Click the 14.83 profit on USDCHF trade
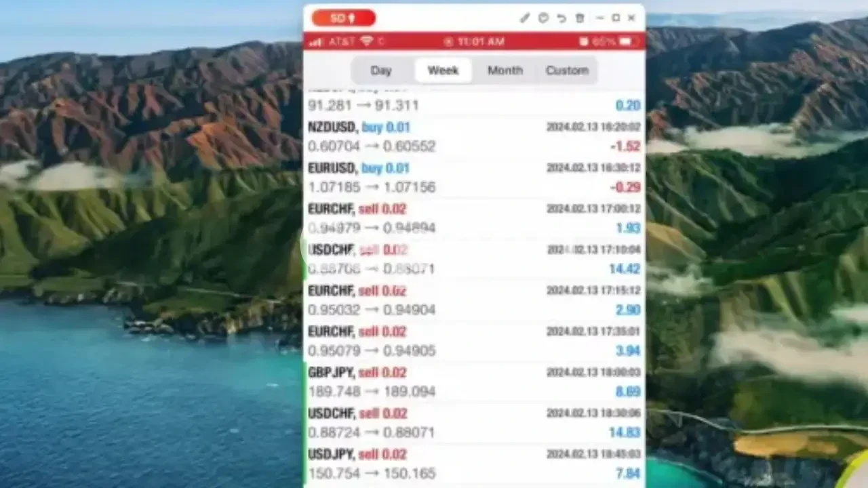The image size is (868, 488). 624,432
